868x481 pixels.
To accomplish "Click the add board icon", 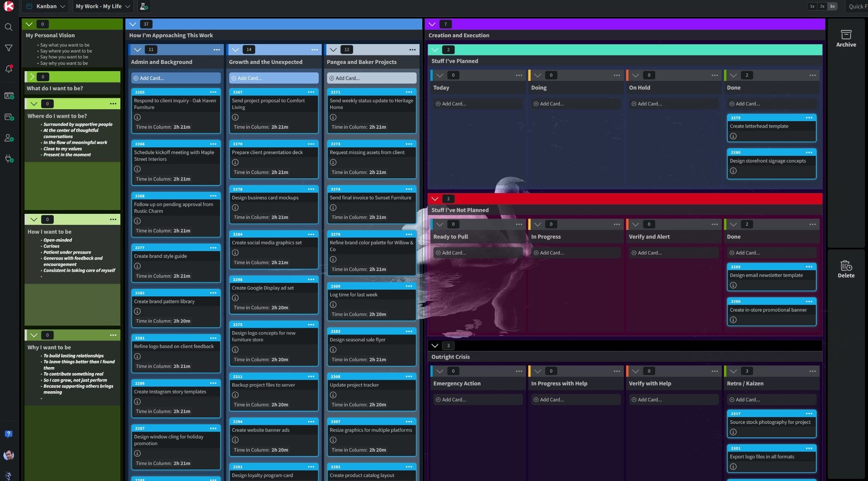I will coord(8,117).
